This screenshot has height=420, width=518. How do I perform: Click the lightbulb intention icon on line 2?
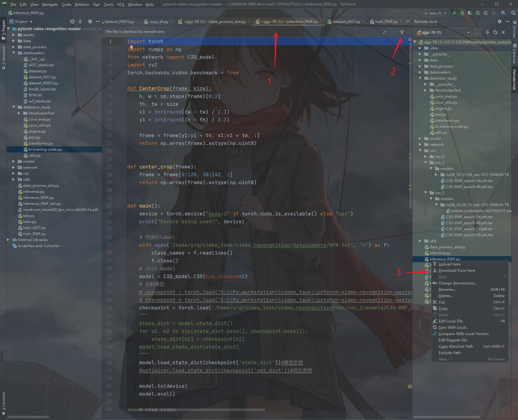(x=131, y=48)
